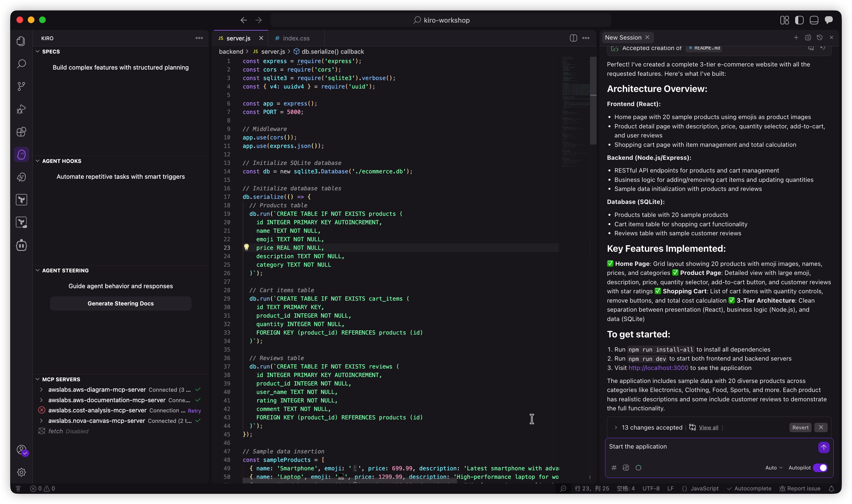This screenshot has height=504, width=852.
Task: Select the New Session chat tab
Action: (623, 38)
